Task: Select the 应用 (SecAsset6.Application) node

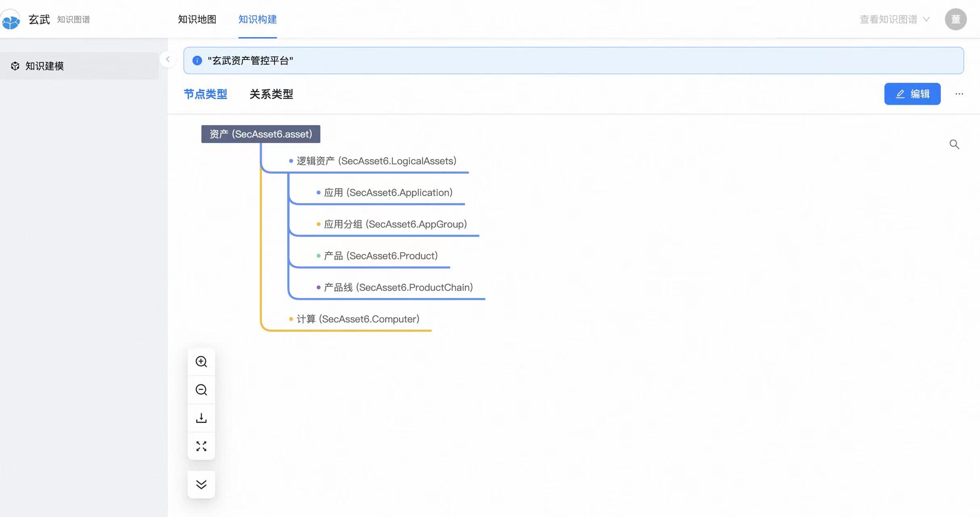Action: click(x=388, y=192)
